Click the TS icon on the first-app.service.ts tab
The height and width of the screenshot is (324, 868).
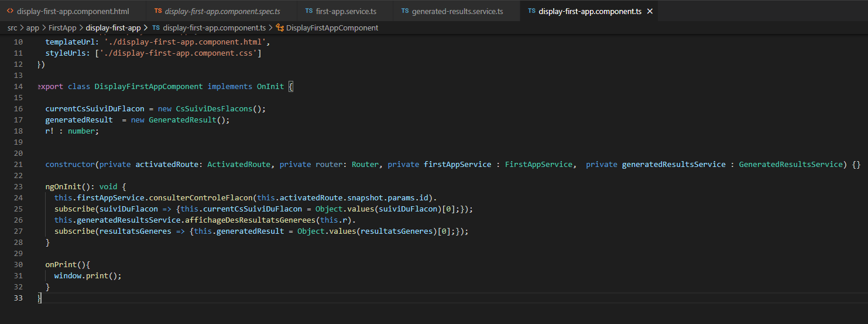309,11
